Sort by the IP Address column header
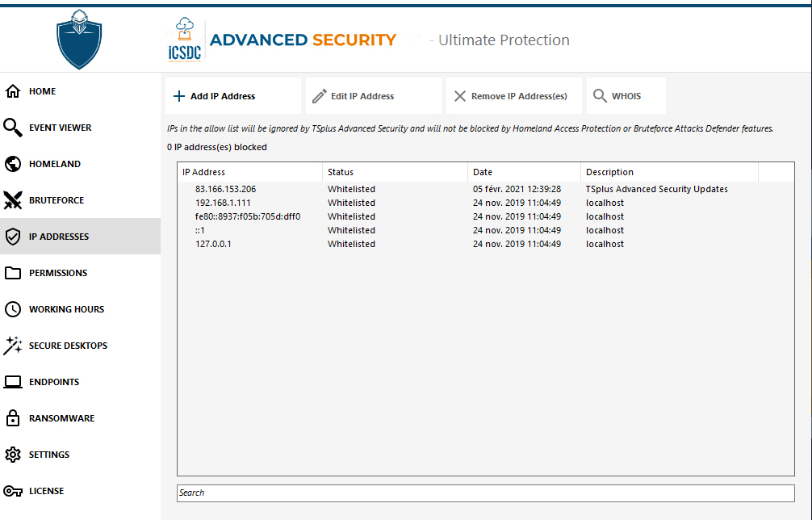 [250, 172]
